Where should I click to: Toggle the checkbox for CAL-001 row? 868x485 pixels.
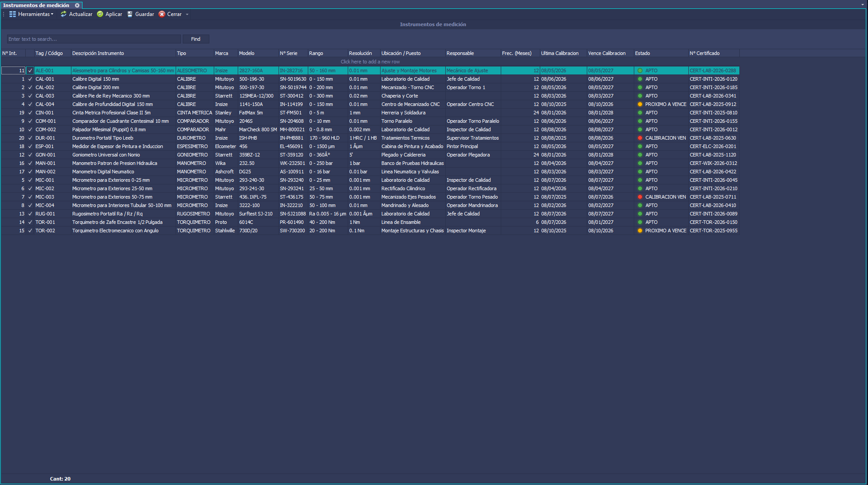pyautogui.click(x=30, y=79)
